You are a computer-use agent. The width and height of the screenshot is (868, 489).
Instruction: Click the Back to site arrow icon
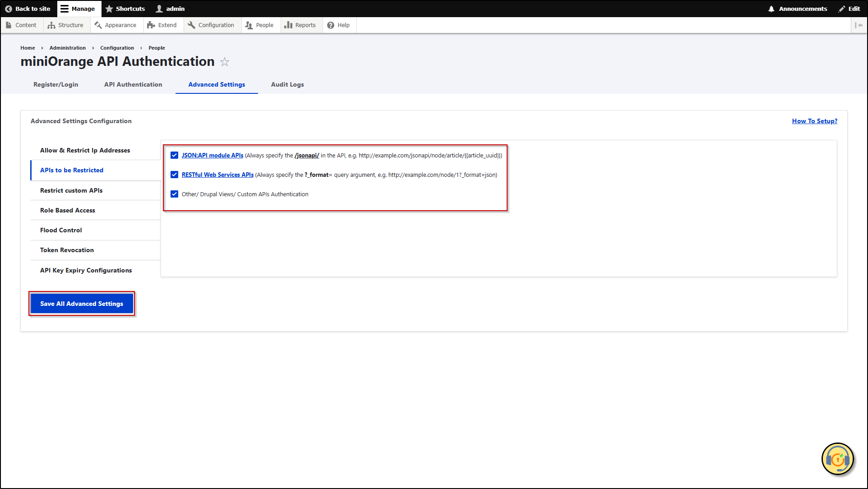(x=8, y=9)
